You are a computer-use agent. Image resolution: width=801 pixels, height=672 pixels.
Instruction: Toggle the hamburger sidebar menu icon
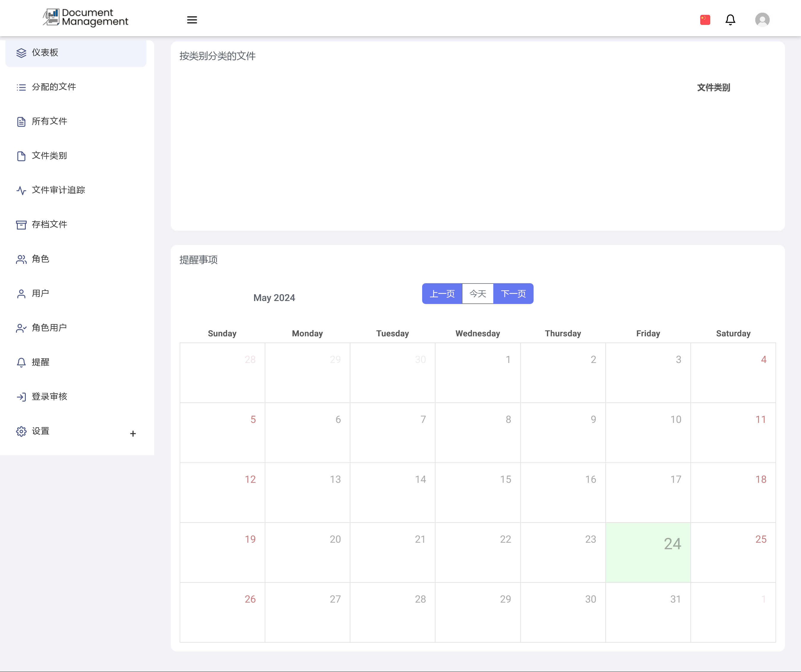pos(192,20)
